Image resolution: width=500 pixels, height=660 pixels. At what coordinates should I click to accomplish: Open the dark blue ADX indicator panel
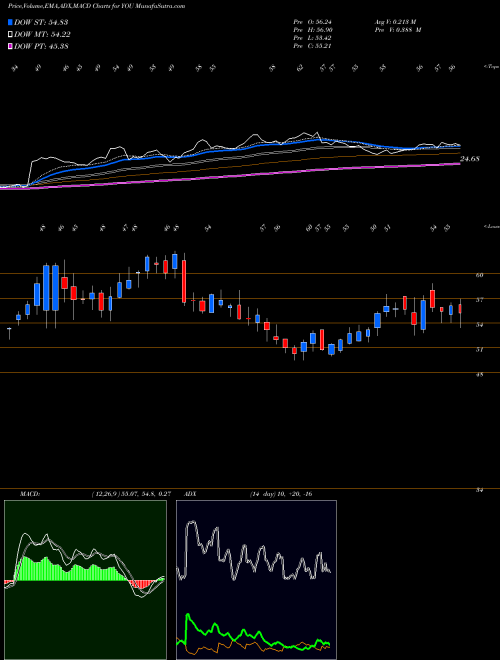click(256, 580)
